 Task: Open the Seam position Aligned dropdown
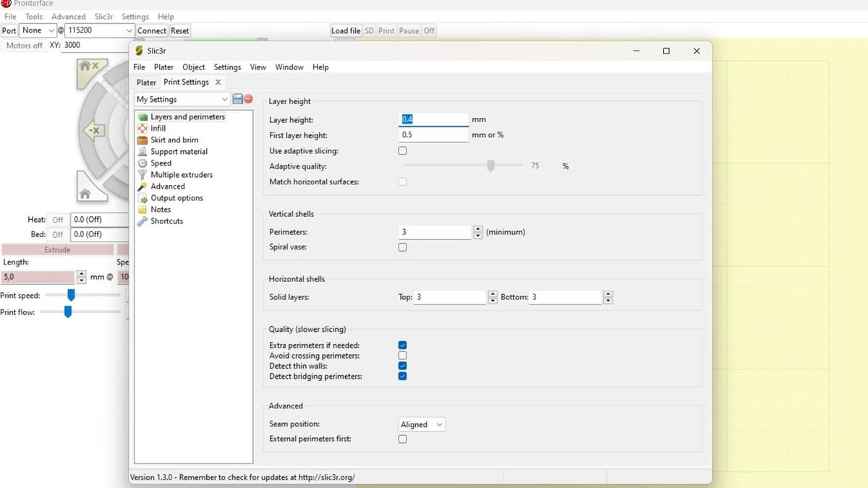pos(422,424)
